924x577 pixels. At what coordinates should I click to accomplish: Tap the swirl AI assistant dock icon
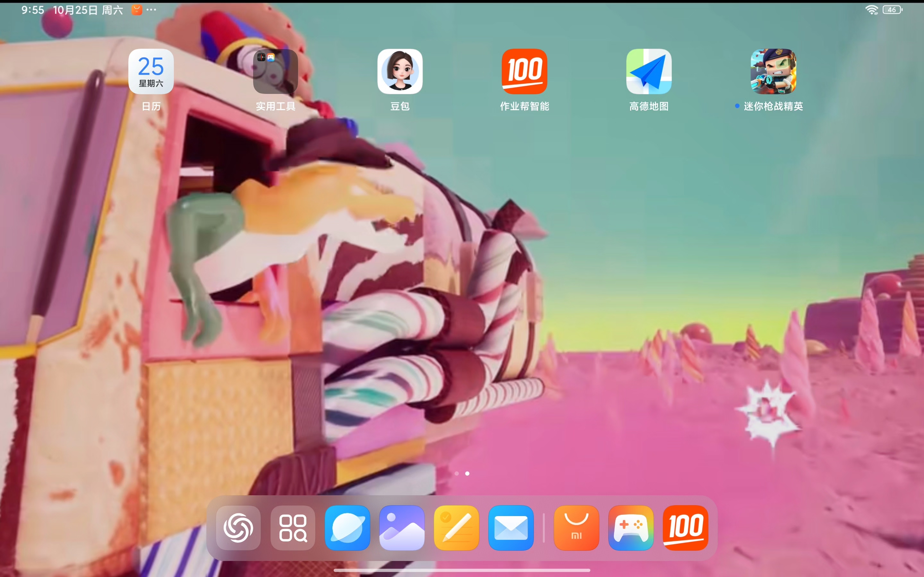238,528
